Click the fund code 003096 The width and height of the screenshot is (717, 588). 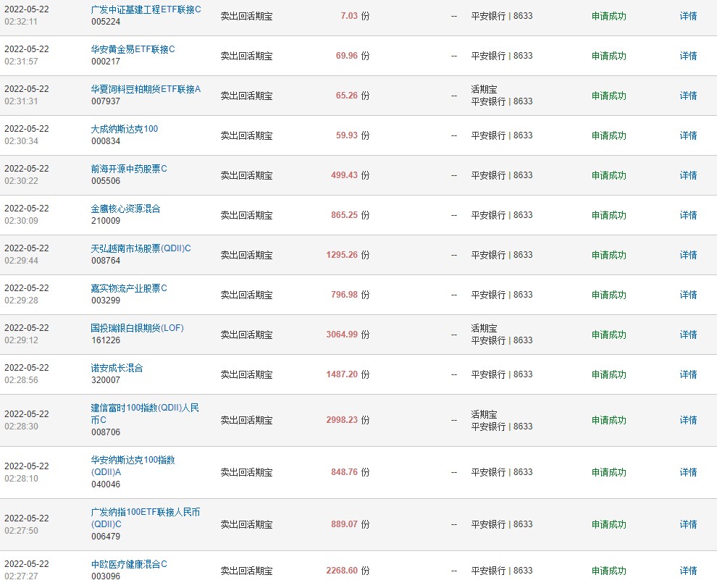click(106, 576)
